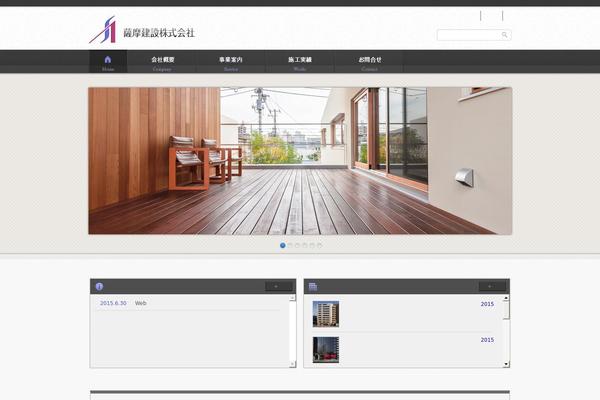Click the news panel scrollbar down arrow

pos(293,364)
